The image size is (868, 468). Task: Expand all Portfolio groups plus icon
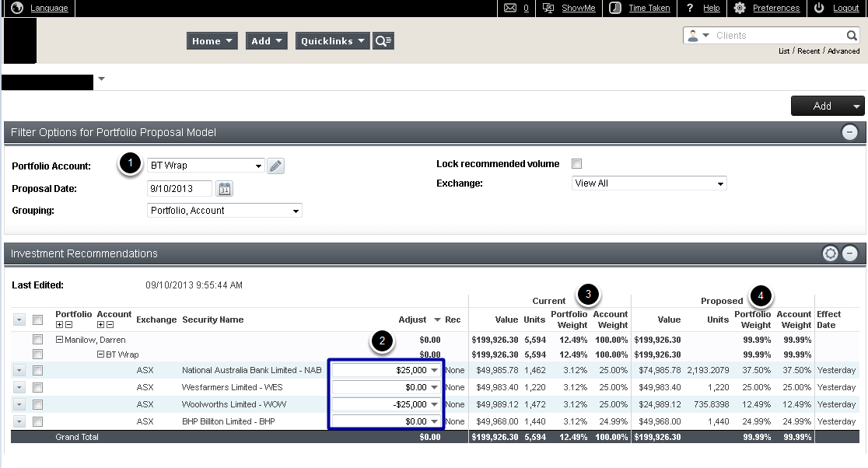59,325
